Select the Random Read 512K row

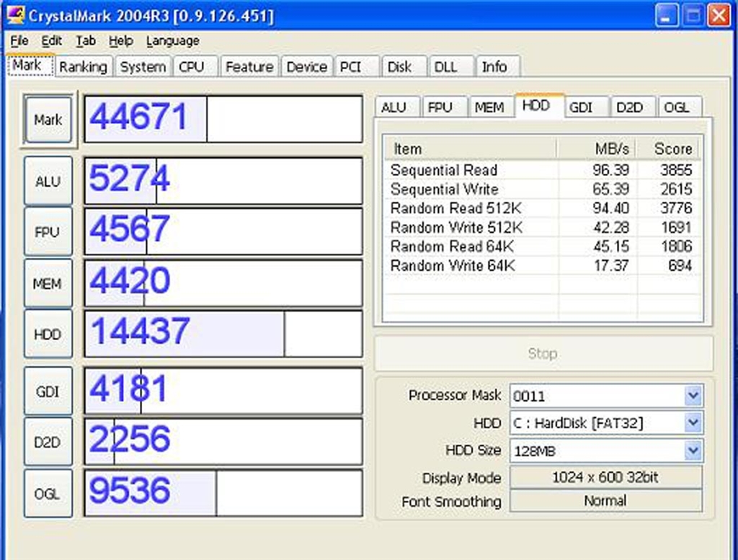coord(541,208)
